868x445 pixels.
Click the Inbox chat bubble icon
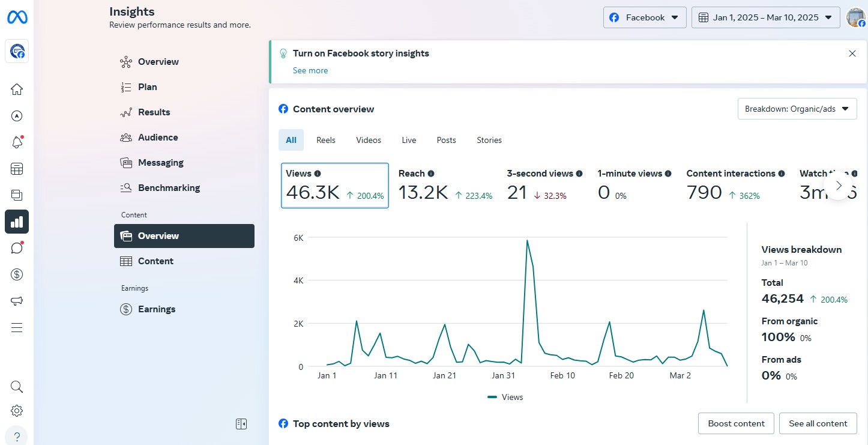pos(17,247)
